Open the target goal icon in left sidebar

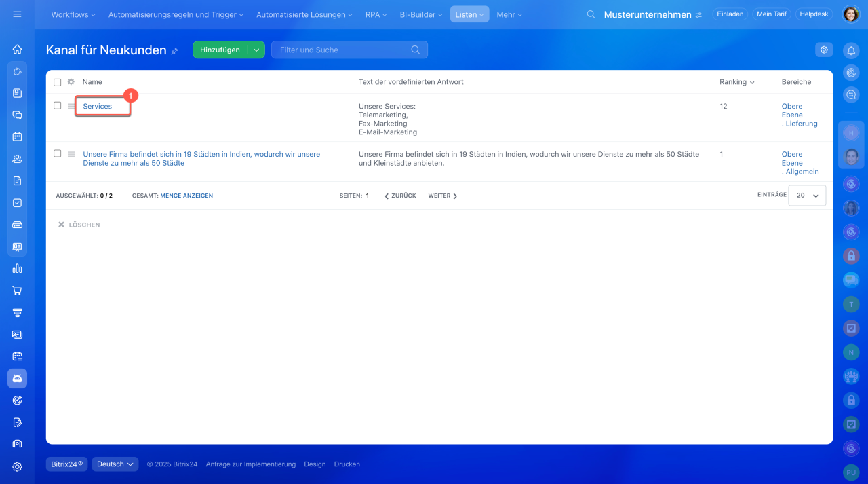17,401
